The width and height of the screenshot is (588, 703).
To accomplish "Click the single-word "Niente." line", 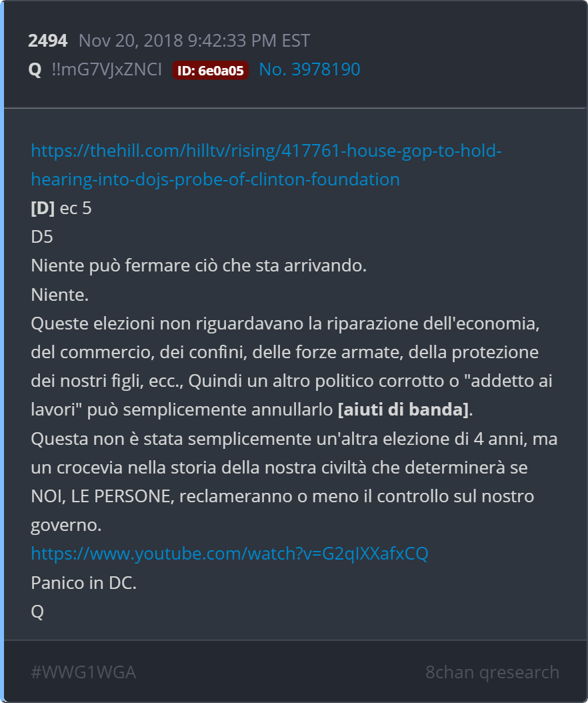I will (x=59, y=294).
